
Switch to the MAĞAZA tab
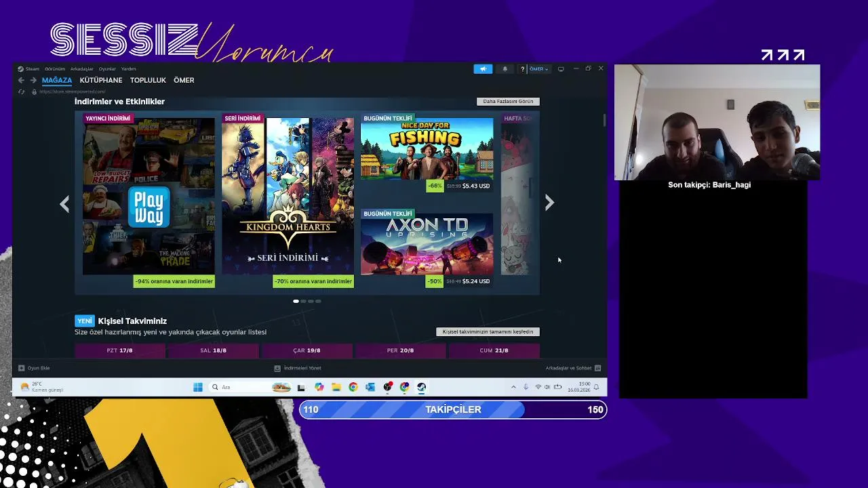click(57, 80)
